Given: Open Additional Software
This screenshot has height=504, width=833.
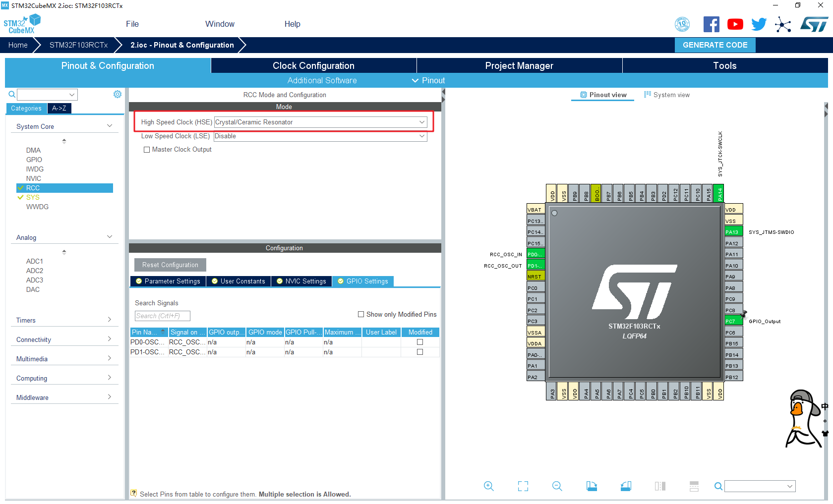Looking at the screenshot, I should (x=322, y=80).
